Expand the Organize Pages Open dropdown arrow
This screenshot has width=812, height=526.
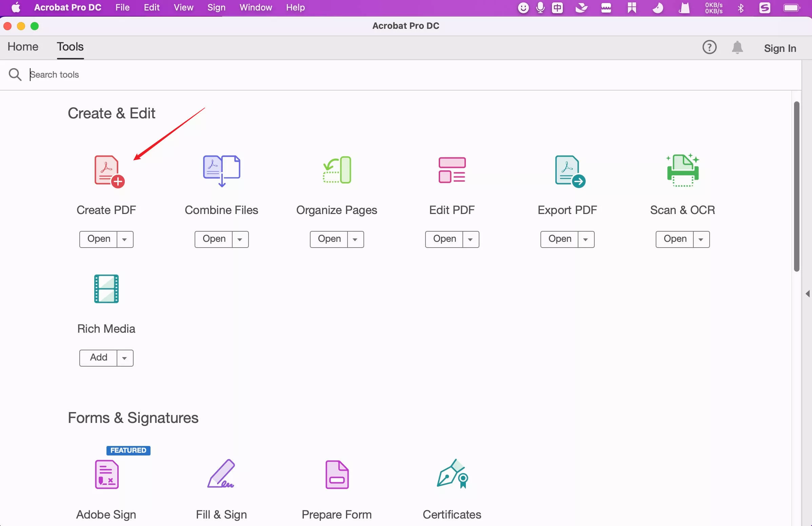(x=356, y=239)
